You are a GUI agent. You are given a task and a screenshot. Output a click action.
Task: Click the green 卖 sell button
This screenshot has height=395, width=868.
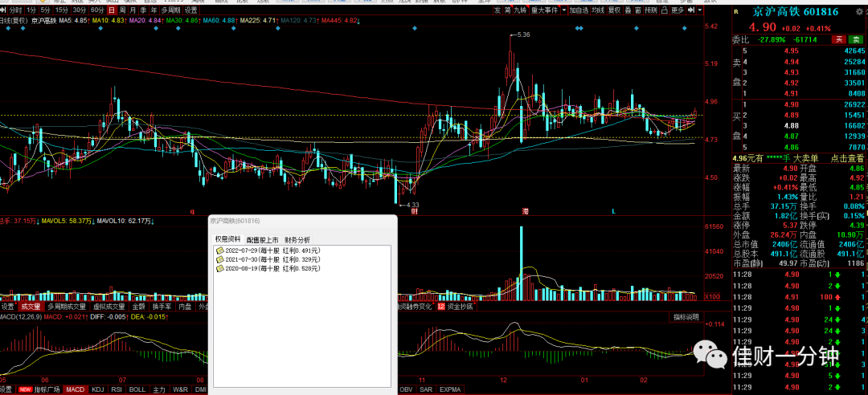pos(854,39)
